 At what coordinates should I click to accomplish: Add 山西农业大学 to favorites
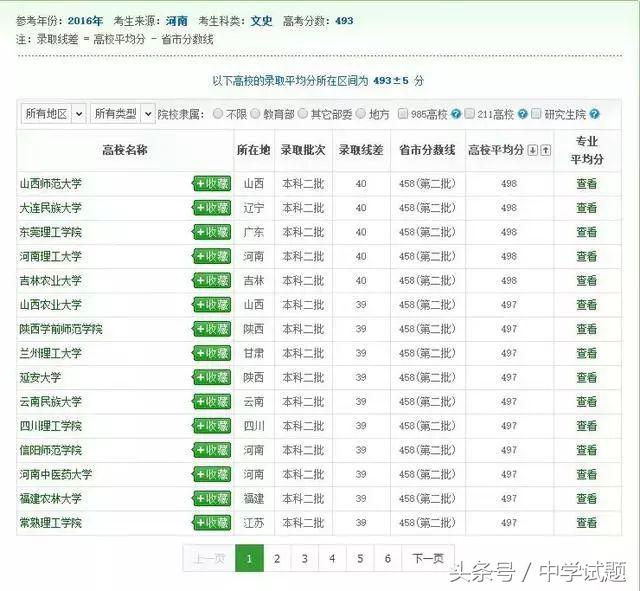[212, 305]
